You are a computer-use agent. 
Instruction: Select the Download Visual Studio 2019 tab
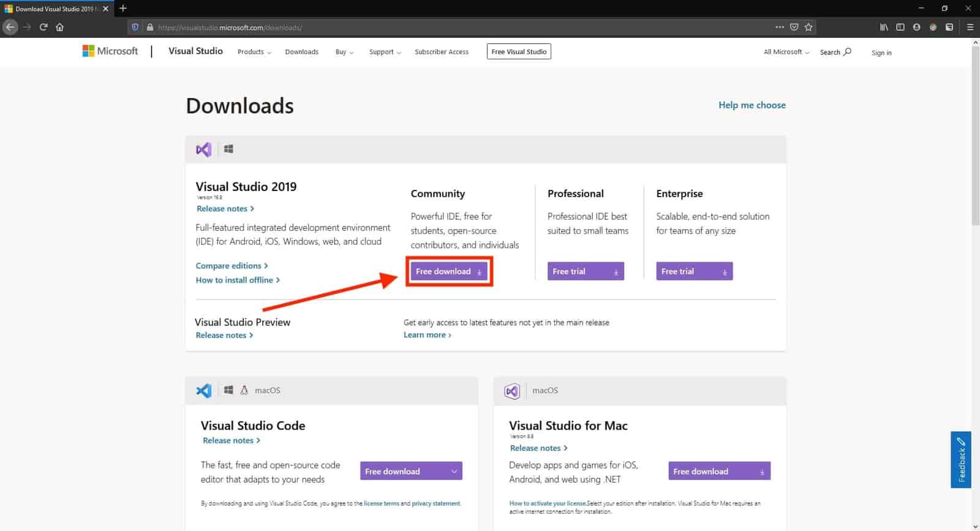click(56, 9)
